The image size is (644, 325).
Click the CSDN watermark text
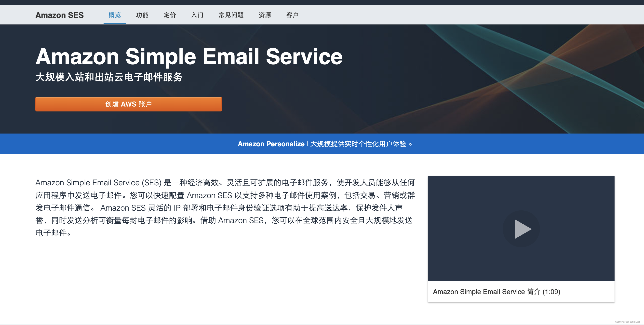[x=628, y=322]
